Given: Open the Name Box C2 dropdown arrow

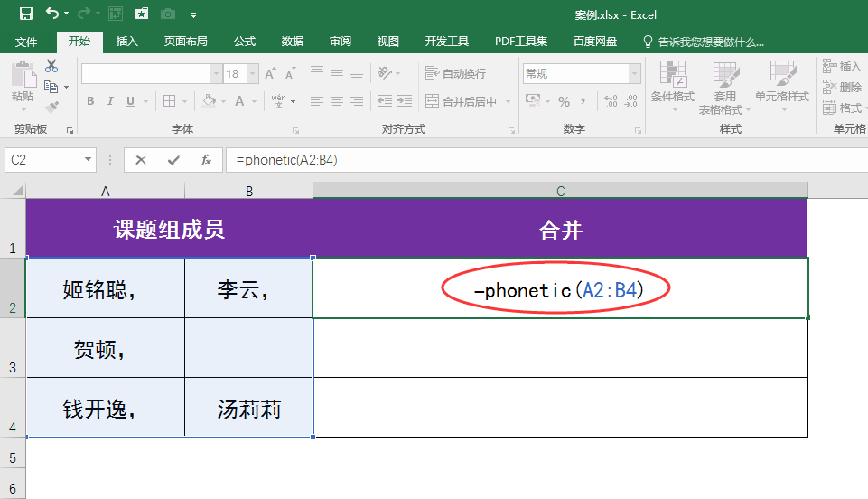Looking at the screenshot, I should coord(88,159).
